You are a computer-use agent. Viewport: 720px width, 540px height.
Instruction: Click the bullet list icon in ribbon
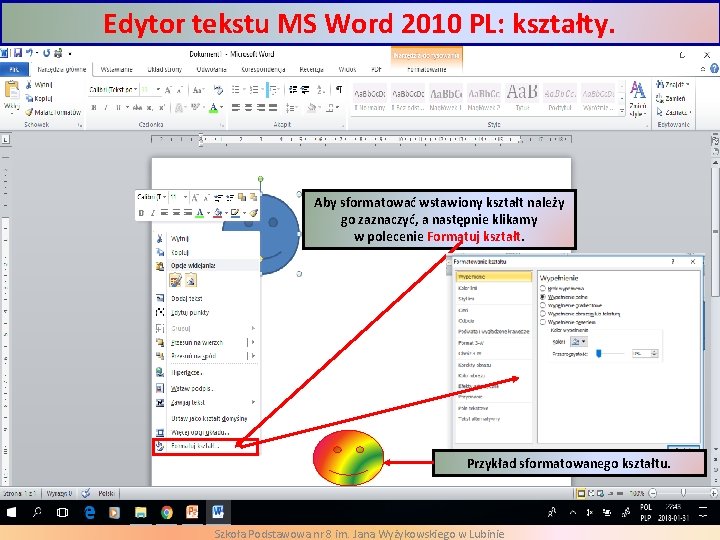[x=236, y=90]
